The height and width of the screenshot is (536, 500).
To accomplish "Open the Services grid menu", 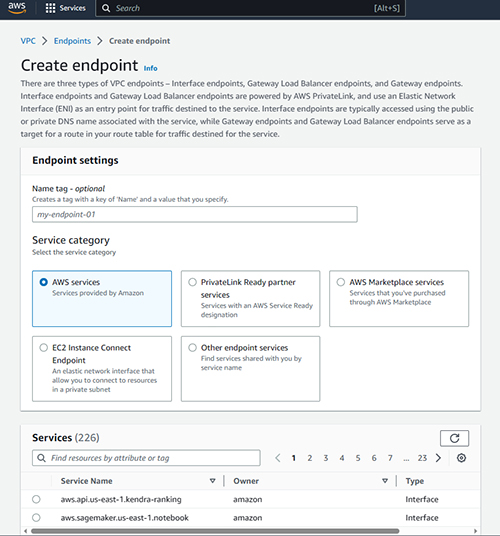I will 50,8.
